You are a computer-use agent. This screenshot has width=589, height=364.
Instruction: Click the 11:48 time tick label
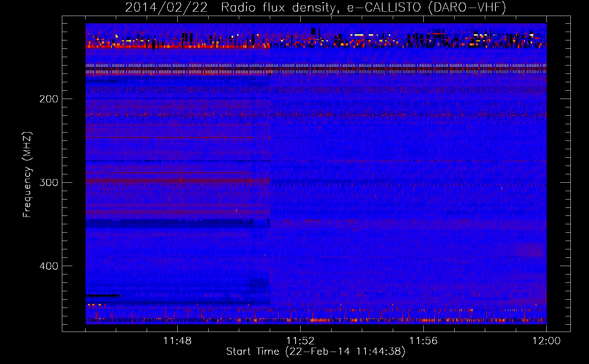[x=177, y=341]
